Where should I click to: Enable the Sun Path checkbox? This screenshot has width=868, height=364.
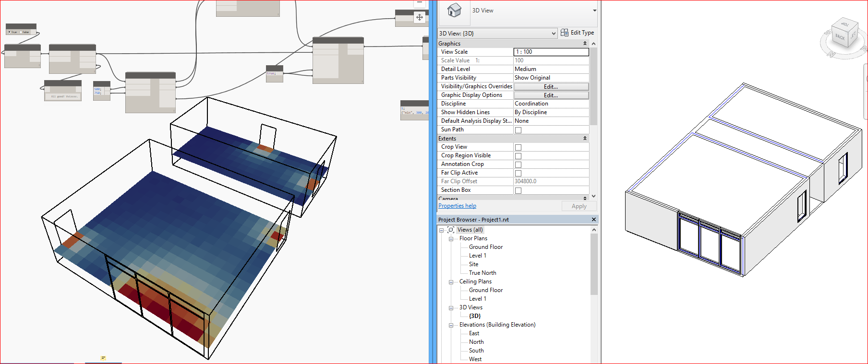(518, 130)
